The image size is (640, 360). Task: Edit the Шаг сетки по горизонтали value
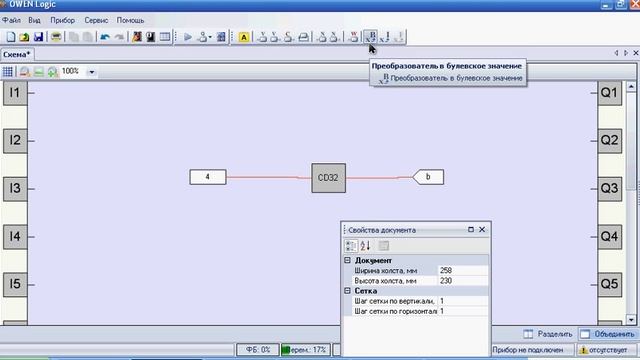click(x=463, y=311)
